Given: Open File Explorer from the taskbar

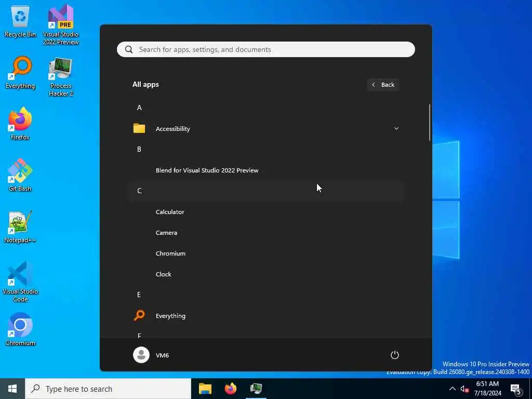Looking at the screenshot, I should click(205, 389).
